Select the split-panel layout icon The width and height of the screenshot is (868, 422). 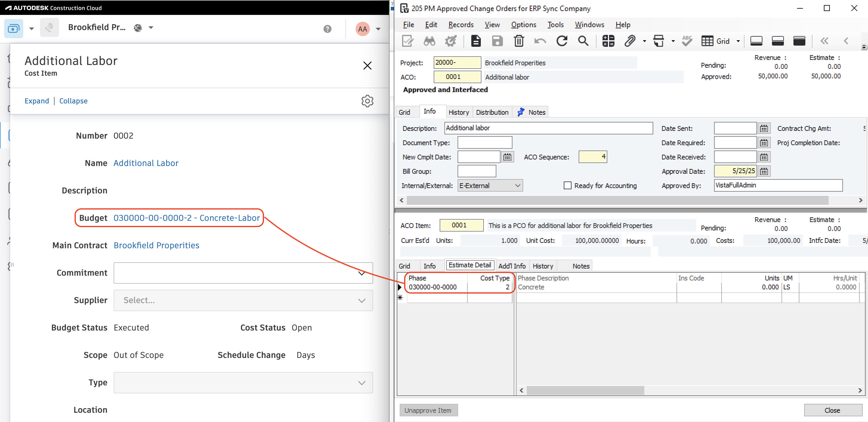click(x=777, y=41)
